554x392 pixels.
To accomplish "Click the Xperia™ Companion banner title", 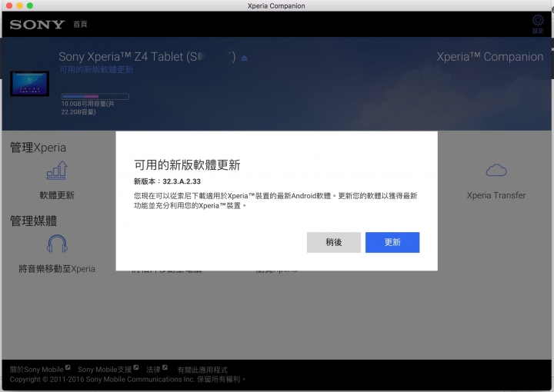I will [x=489, y=57].
